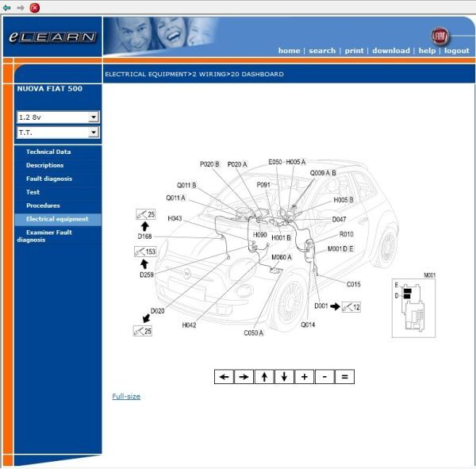Screen dimensions: 476x469
Task: Open the T.T. variant dropdown
Action: tap(58, 133)
